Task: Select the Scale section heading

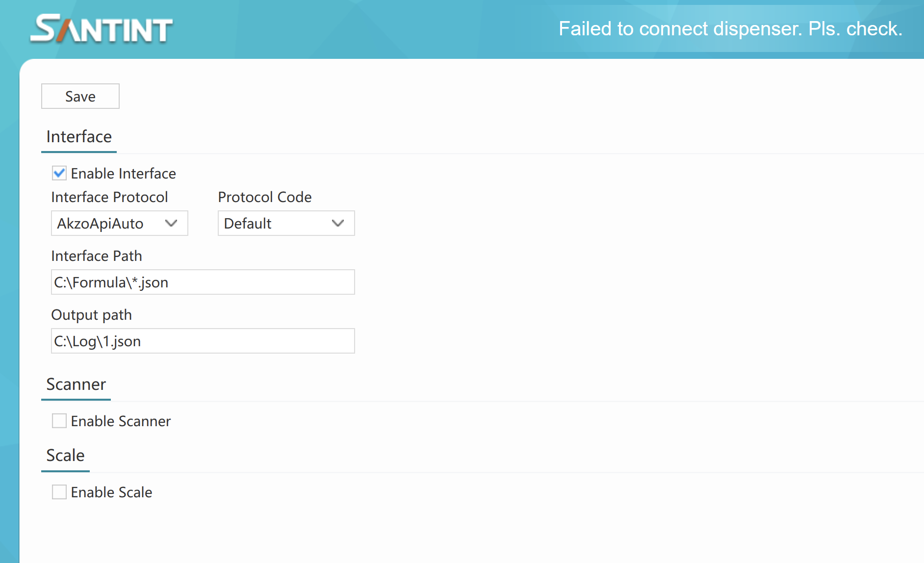Action: (65, 456)
